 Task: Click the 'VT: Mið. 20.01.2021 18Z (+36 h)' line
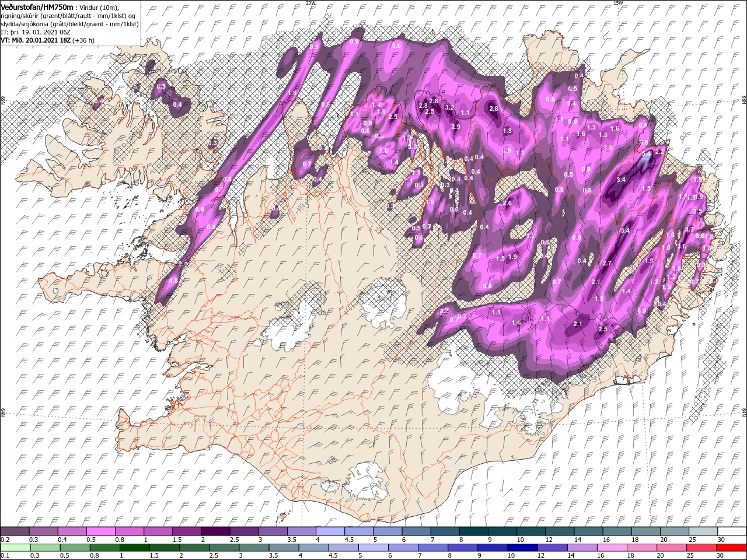pyautogui.click(x=48, y=40)
